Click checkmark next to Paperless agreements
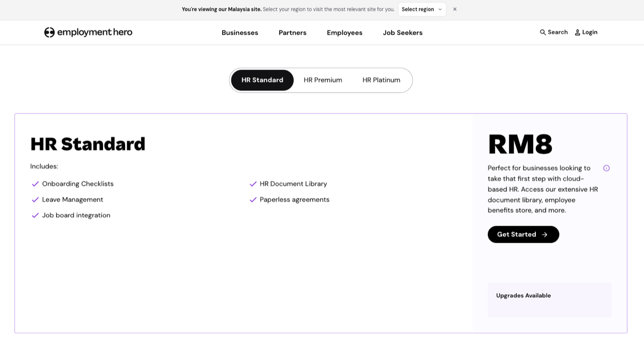The image size is (644, 349). click(x=253, y=200)
